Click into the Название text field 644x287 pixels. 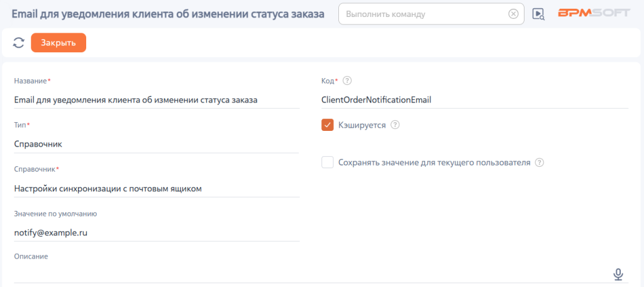pyautogui.click(x=157, y=100)
